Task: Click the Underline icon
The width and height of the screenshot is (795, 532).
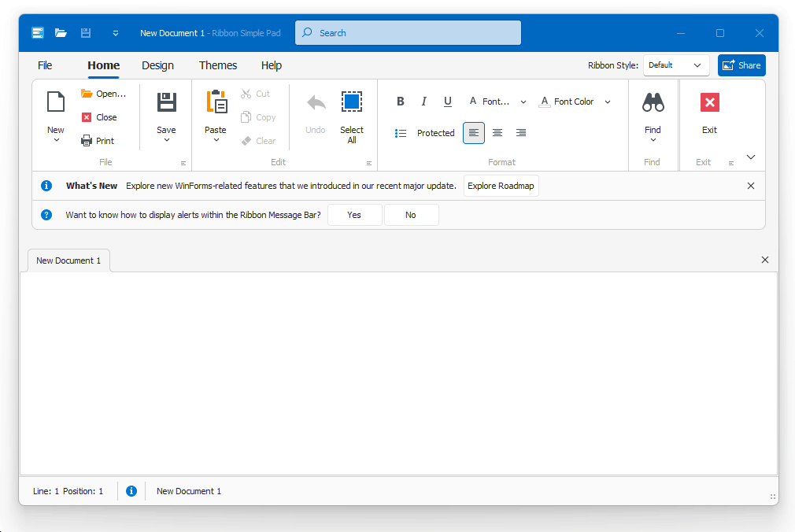Action: [447, 101]
